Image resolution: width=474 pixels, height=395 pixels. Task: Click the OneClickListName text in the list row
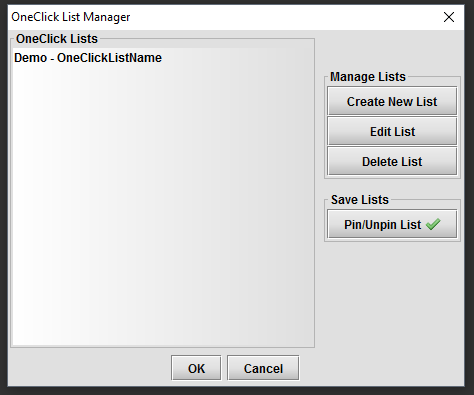(x=109, y=58)
